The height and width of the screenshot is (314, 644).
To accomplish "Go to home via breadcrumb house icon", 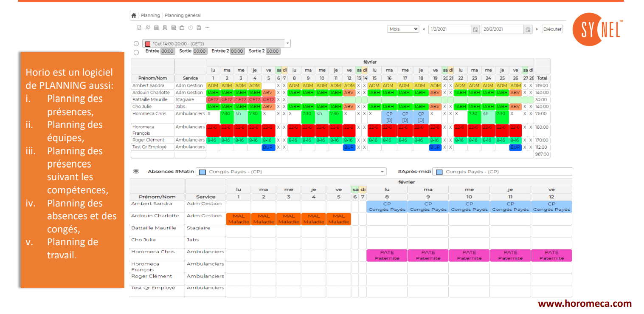I will point(134,15).
